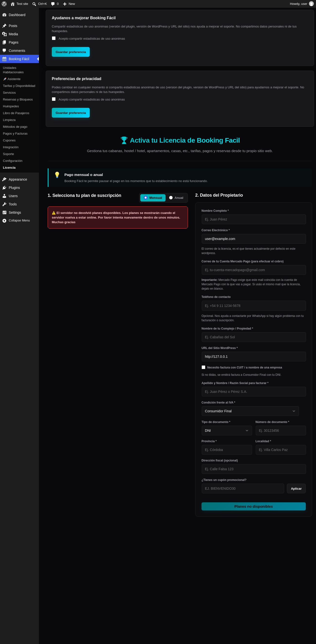Click the Plugins plug icon

click(4, 187)
